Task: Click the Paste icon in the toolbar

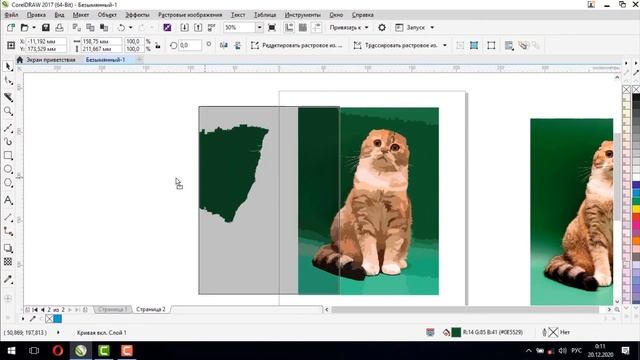Action: click(x=104, y=27)
